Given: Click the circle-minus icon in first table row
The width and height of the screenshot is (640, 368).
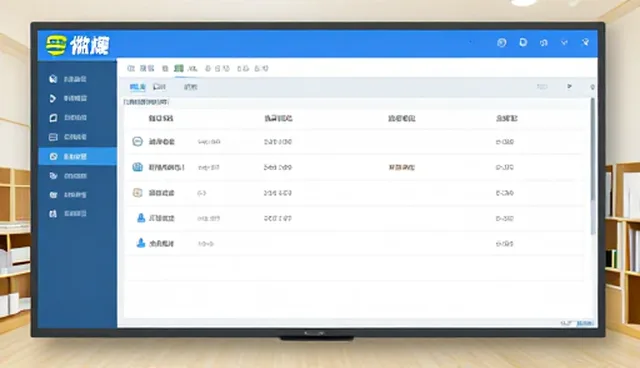Looking at the screenshot, I should point(138,142).
